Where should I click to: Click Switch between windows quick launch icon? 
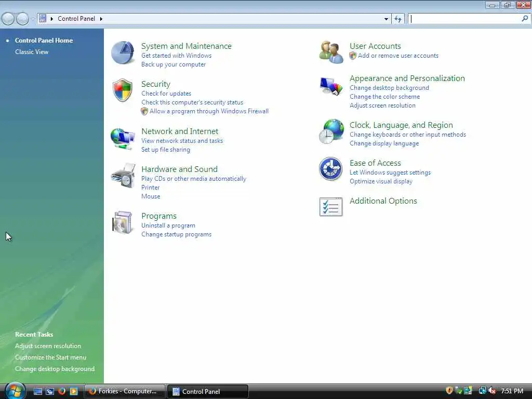tap(50, 391)
